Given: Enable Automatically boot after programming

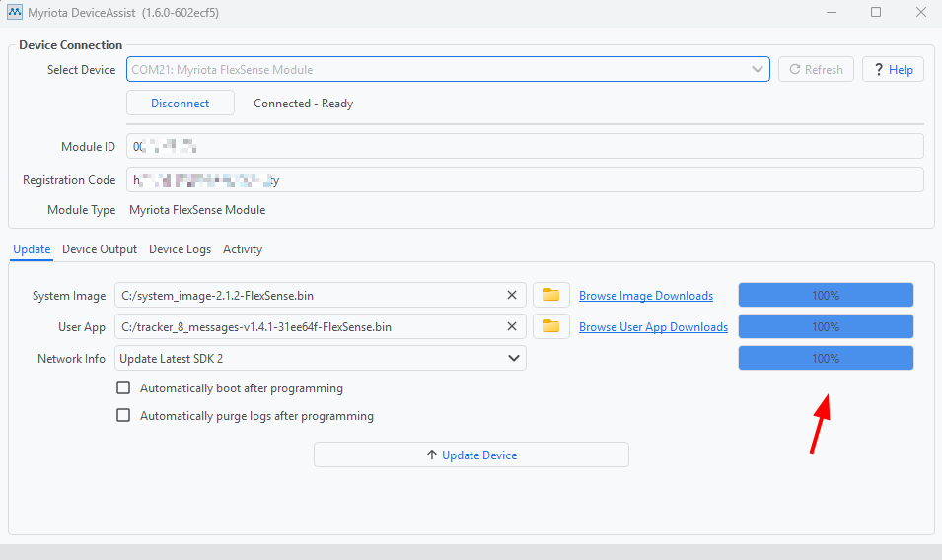Looking at the screenshot, I should 123,387.
